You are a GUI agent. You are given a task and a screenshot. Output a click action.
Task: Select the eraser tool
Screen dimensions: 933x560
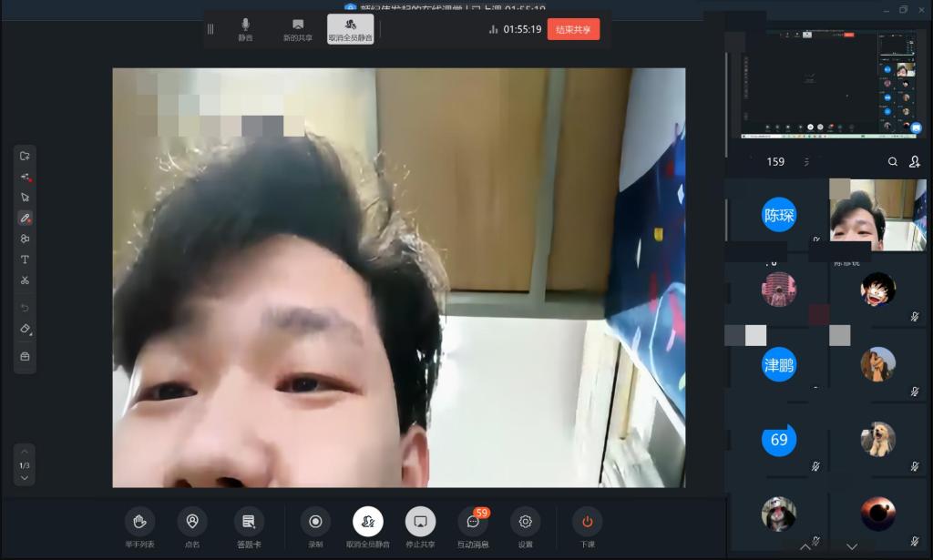tap(25, 329)
